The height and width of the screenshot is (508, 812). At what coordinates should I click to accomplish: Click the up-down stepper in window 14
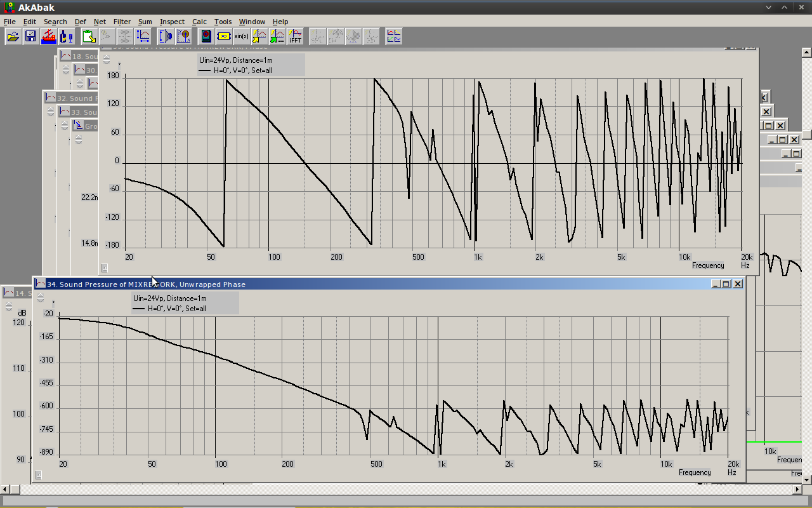[x=8, y=307]
